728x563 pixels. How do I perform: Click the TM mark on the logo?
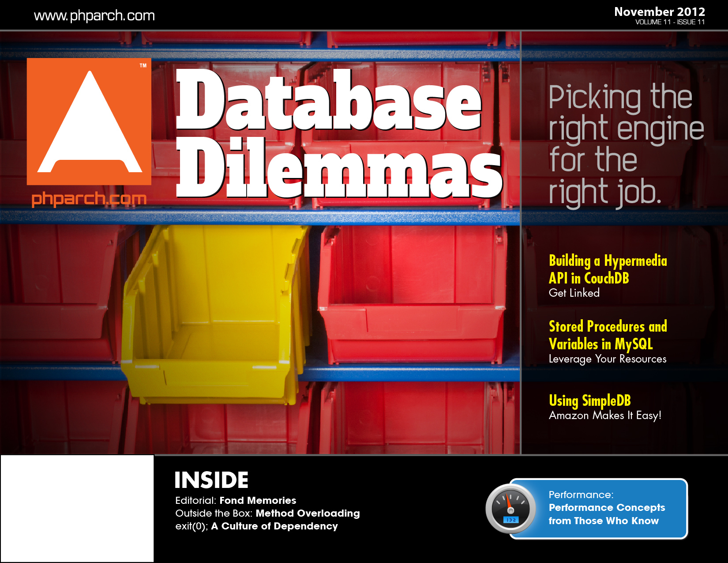coord(143,65)
